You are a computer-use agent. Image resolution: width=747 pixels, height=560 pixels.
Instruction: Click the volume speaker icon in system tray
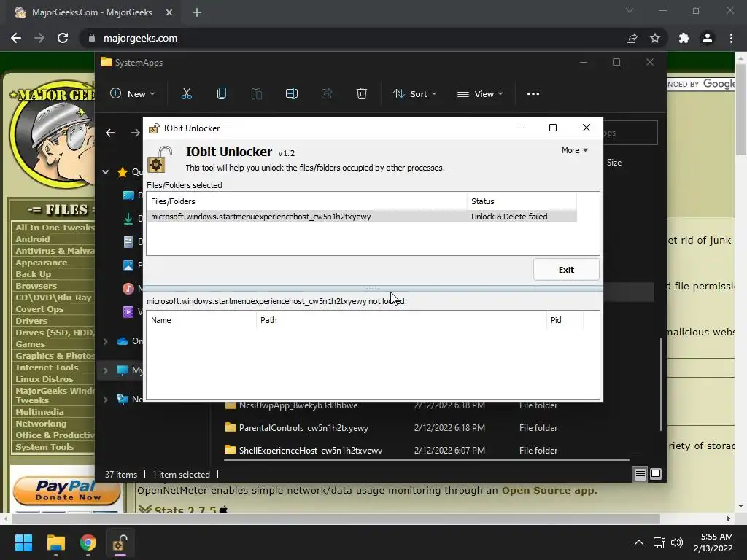676,542
